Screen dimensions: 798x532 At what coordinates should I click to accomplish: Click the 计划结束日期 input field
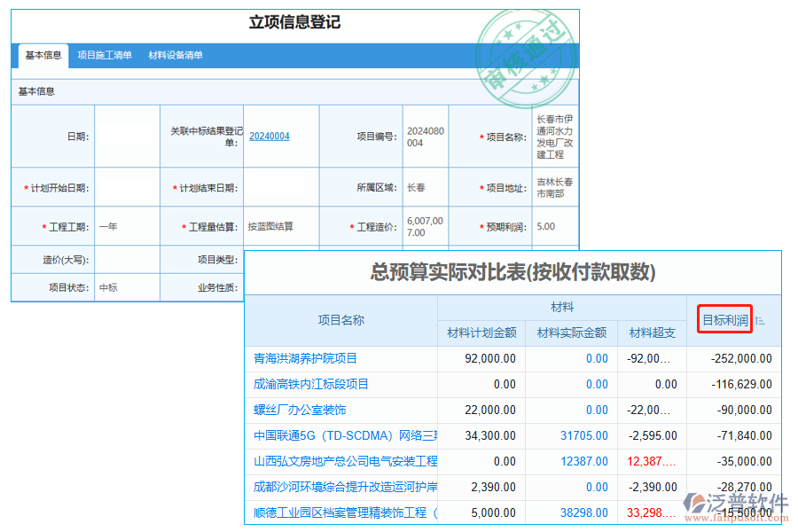tap(281, 187)
